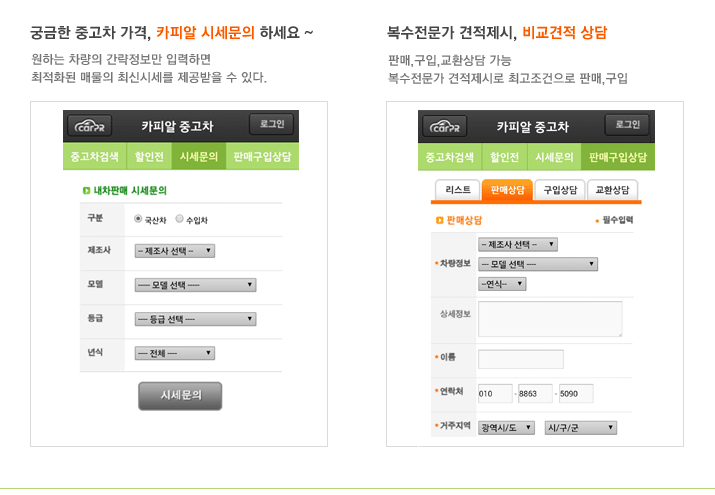Click the 010 phone prefix field
The image size is (715, 495).
(494, 394)
